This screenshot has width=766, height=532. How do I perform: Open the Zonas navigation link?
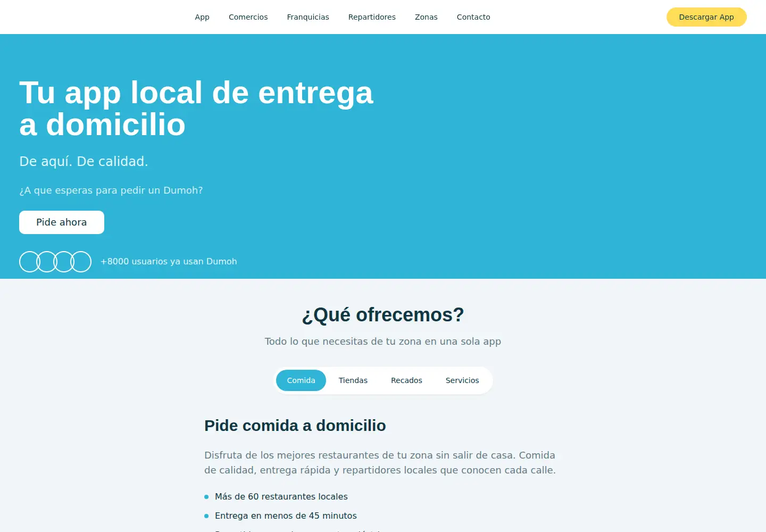[426, 17]
